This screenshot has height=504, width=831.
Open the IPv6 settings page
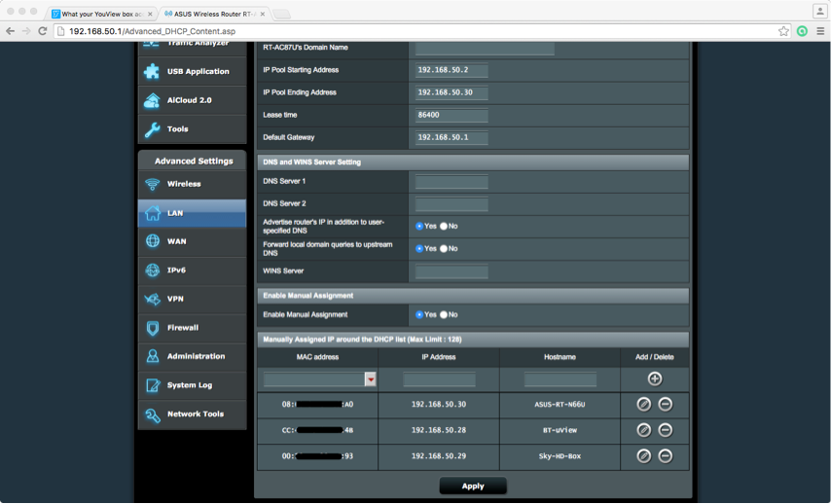[192, 270]
